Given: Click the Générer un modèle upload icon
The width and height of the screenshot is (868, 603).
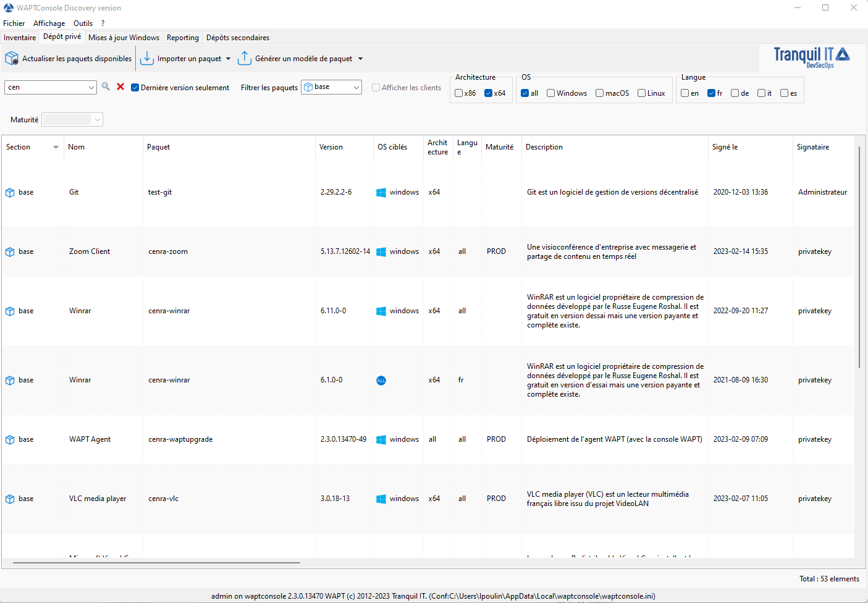Looking at the screenshot, I should (x=245, y=58).
